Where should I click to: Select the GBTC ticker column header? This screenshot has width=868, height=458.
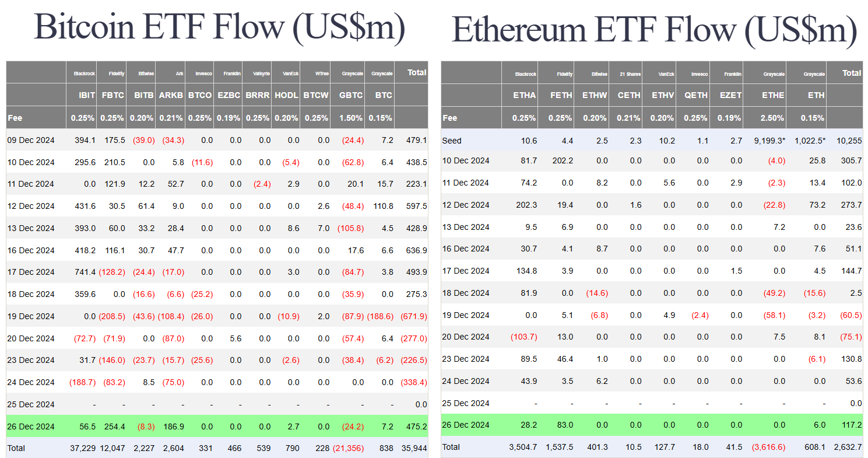(351, 95)
